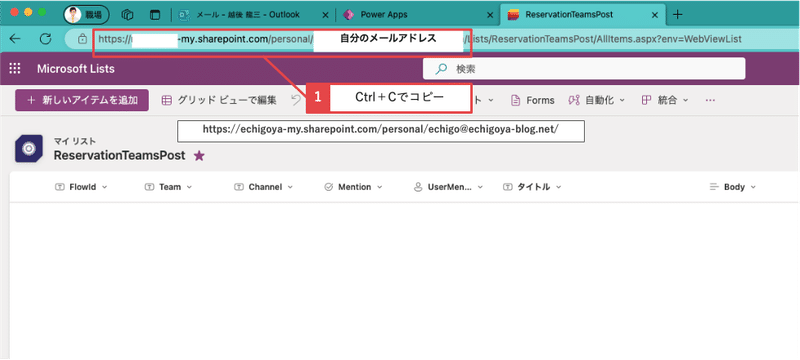The width and height of the screenshot is (800, 360).
Task: Click the ReservationTeamsPost list icon
Action: click(29, 149)
